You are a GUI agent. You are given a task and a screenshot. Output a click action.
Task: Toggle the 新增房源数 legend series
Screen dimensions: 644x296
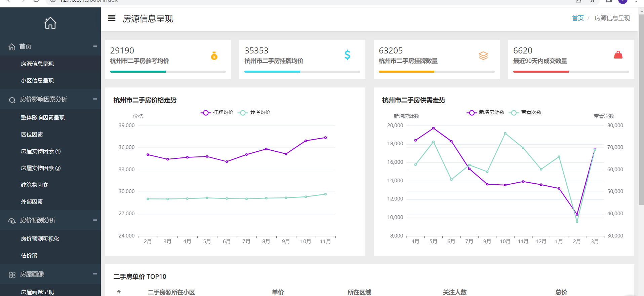point(485,112)
